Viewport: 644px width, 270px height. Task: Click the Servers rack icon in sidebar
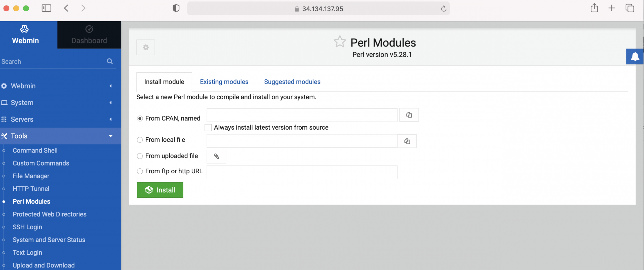[x=4, y=119]
